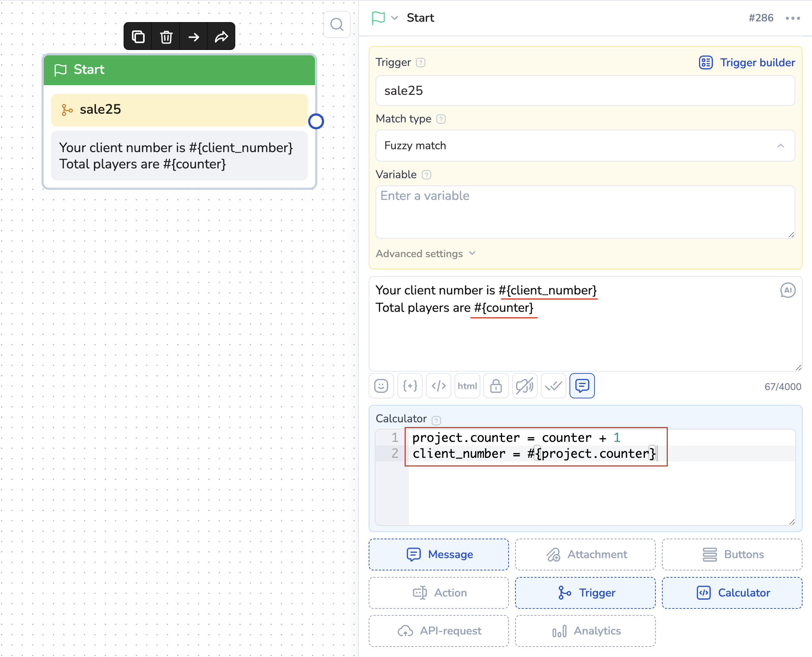Insert a variable with the {+} icon
812x657 pixels.
410,386
